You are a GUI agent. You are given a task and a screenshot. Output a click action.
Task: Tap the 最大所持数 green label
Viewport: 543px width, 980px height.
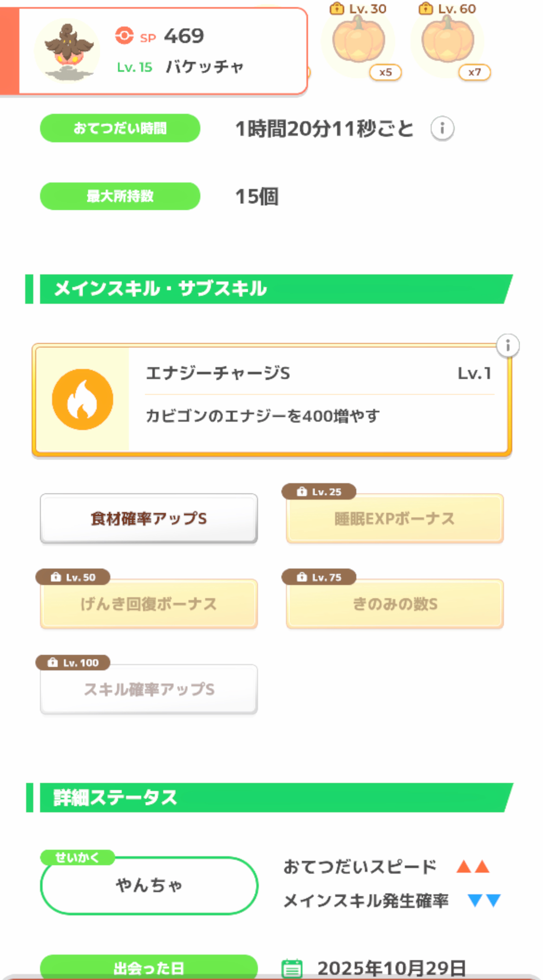(x=120, y=196)
